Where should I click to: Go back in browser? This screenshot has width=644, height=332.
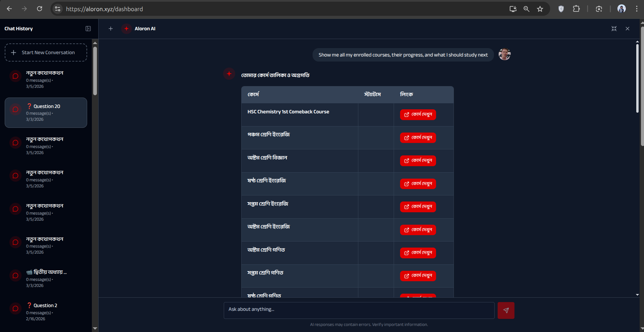tap(9, 9)
